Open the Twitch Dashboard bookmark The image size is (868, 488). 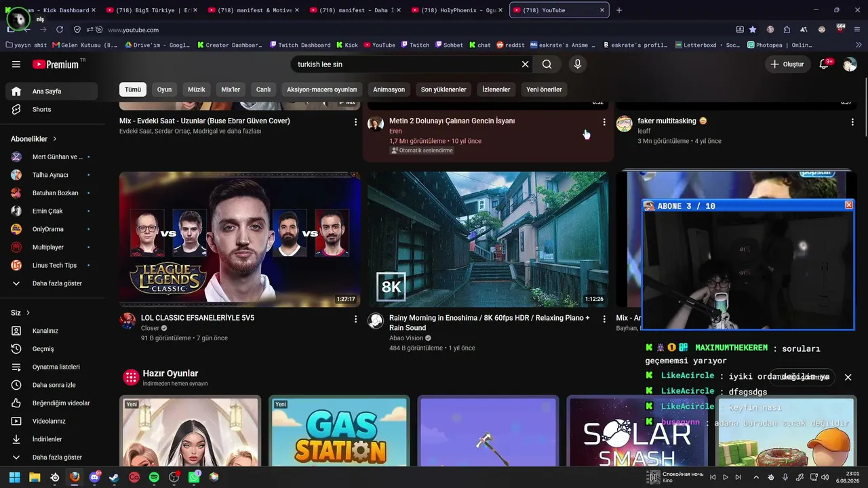299,45
